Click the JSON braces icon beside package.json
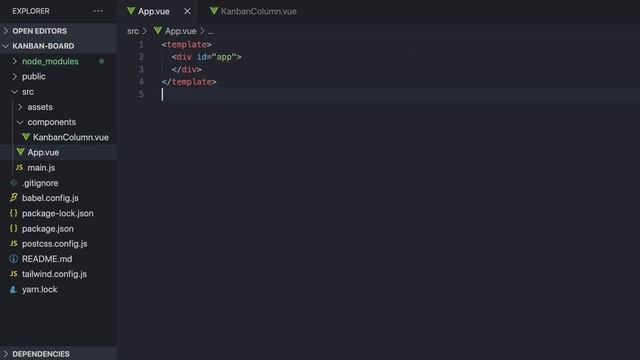Viewport: 640px width, 360px height. click(x=13, y=228)
